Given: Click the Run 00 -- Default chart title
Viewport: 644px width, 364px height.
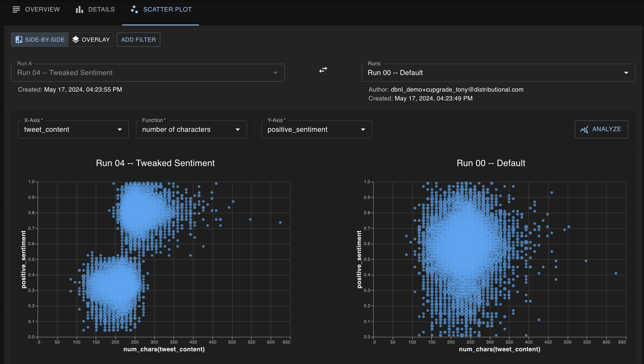Looking at the screenshot, I should pyautogui.click(x=491, y=163).
